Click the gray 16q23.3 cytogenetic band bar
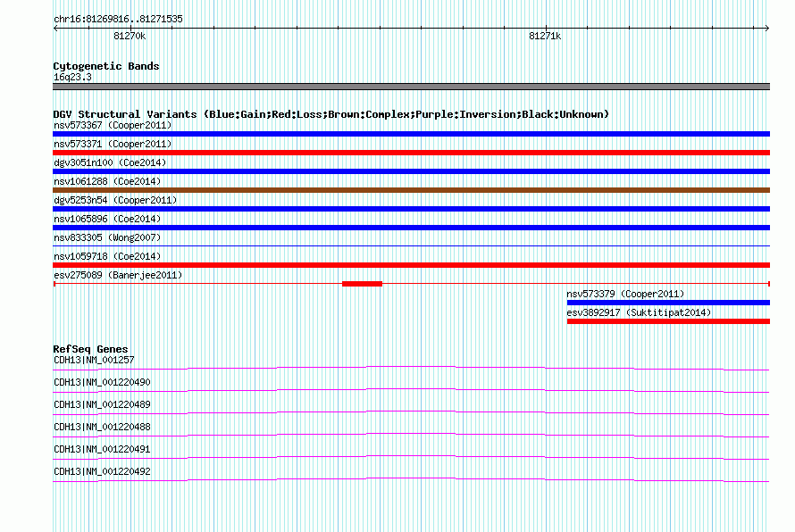795x532 pixels. click(x=411, y=87)
